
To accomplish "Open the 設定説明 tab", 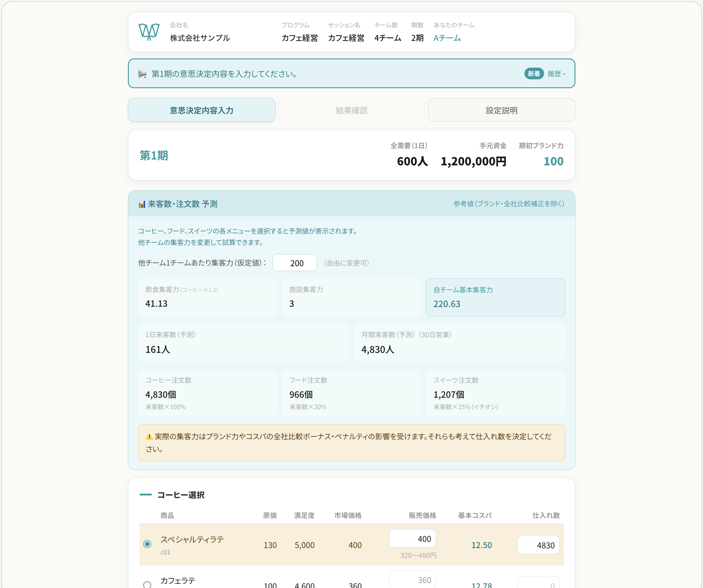I will (501, 110).
